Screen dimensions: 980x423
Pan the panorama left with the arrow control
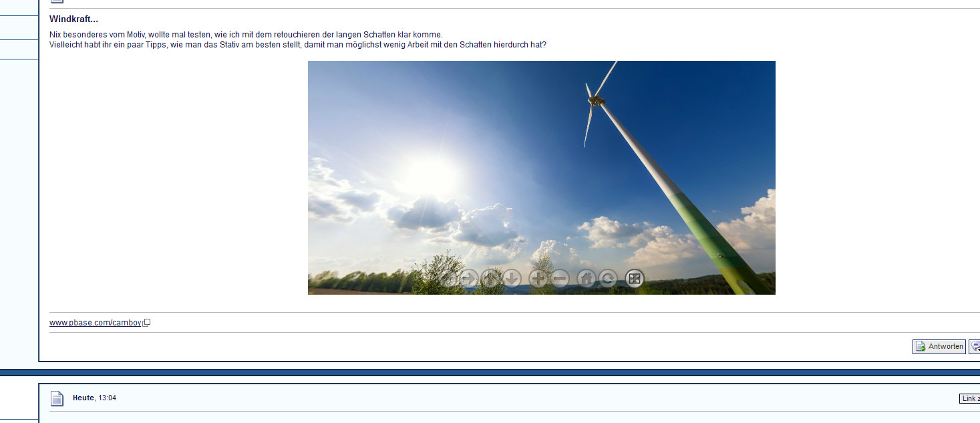pos(449,279)
